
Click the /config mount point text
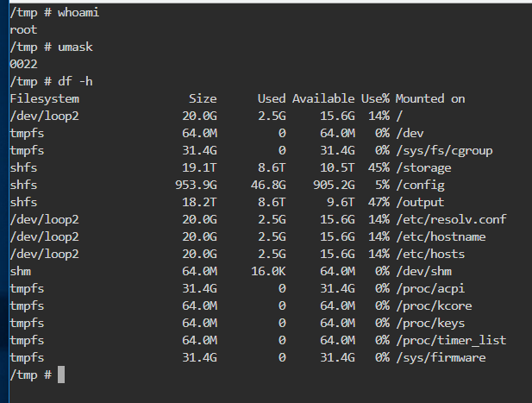[420, 185]
